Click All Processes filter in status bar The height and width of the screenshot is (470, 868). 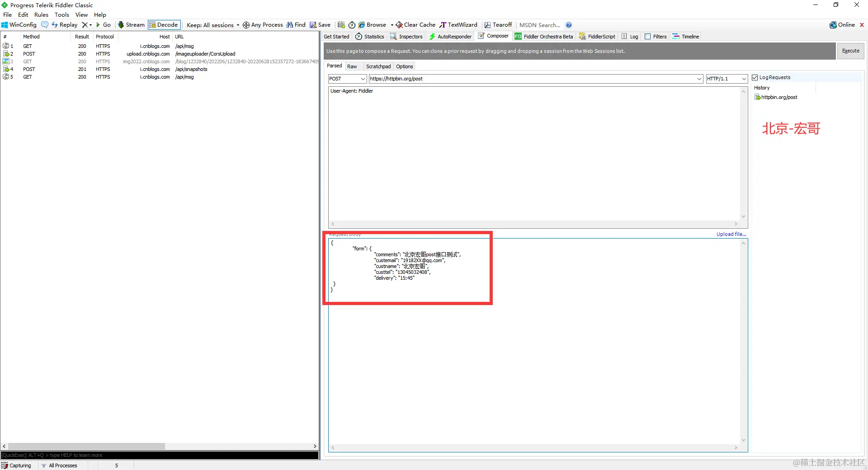[59, 465]
